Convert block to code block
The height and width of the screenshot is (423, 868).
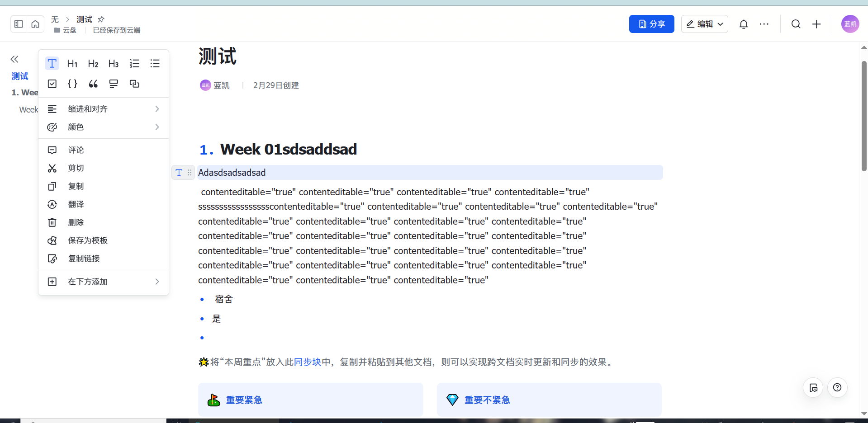coord(72,84)
